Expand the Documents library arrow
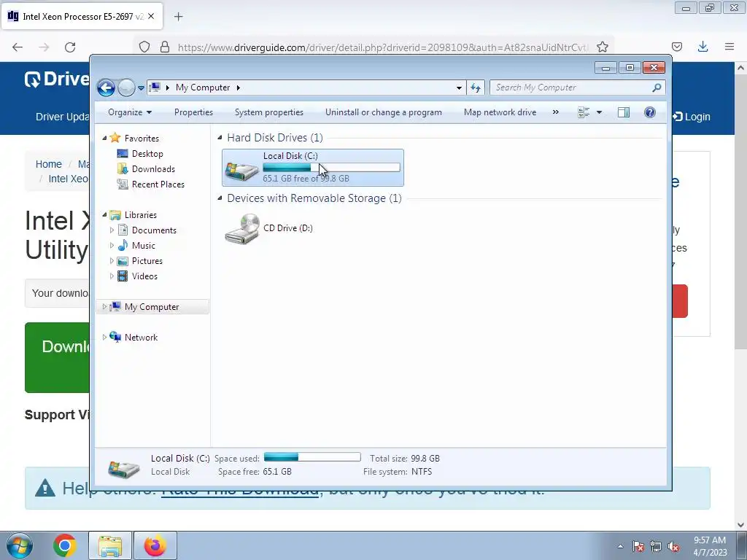The image size is (747, 560). (x=112, y=230)
